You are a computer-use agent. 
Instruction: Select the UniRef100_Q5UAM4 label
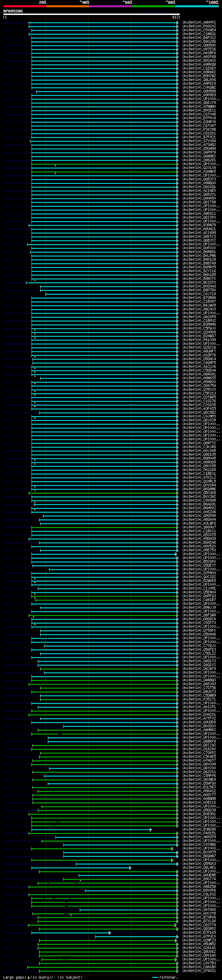(x=199, y=148)
